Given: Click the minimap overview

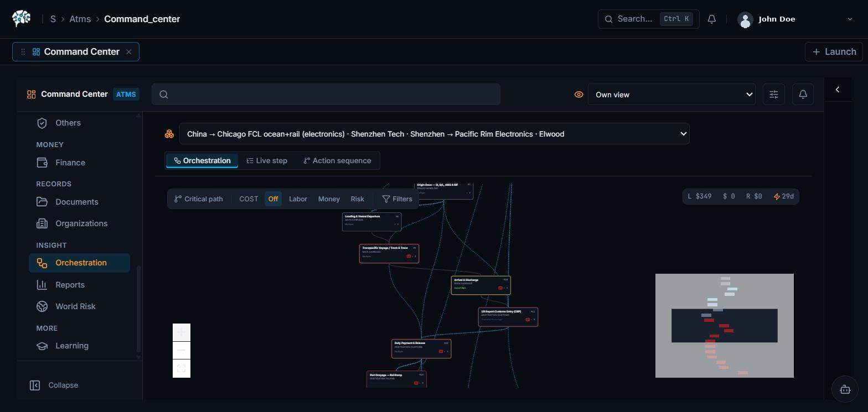Looking at the screenshot, I should (725, 326).
